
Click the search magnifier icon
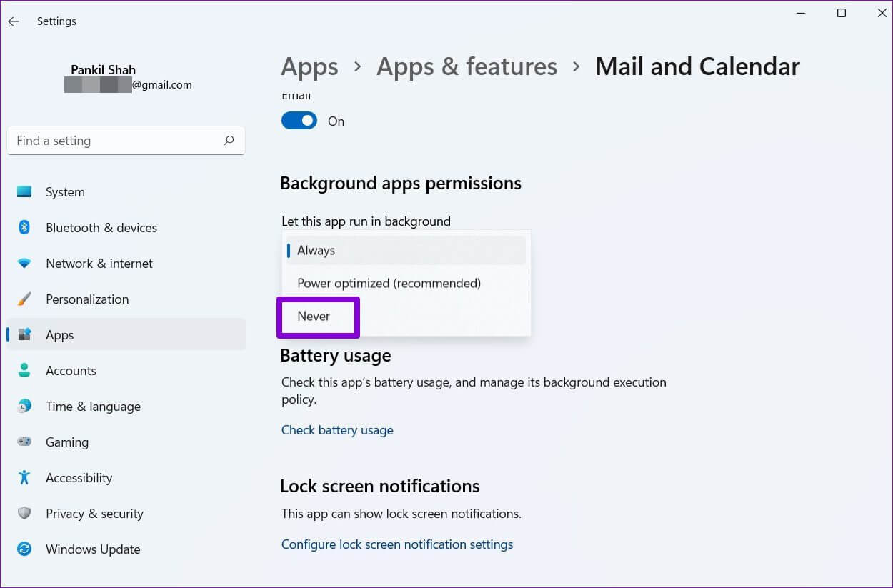click(x=229, y=141)
